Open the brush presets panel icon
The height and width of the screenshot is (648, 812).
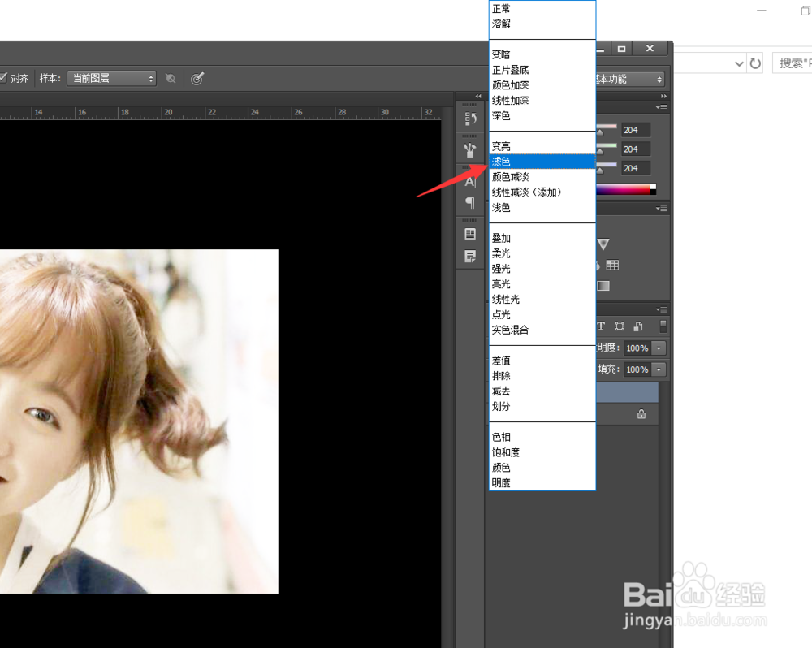(x=470, y=150)
